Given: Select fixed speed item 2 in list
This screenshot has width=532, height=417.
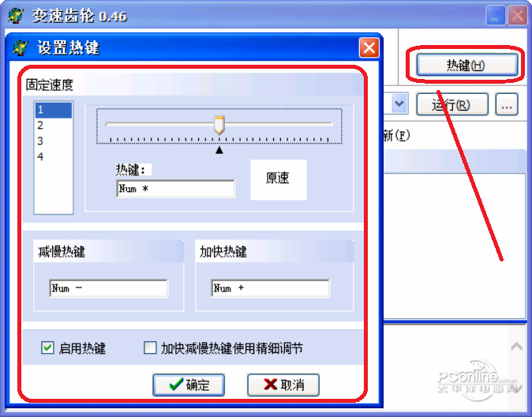Looking at the screenshot, I should [54, 126].
